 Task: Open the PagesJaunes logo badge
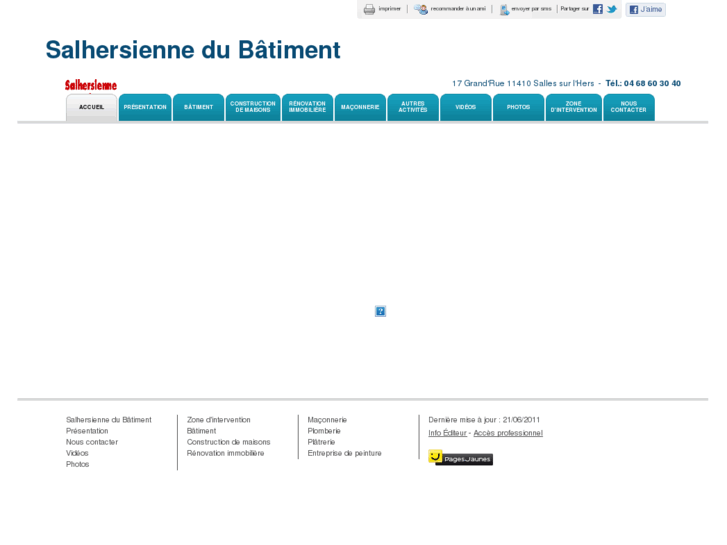point(460,458)
